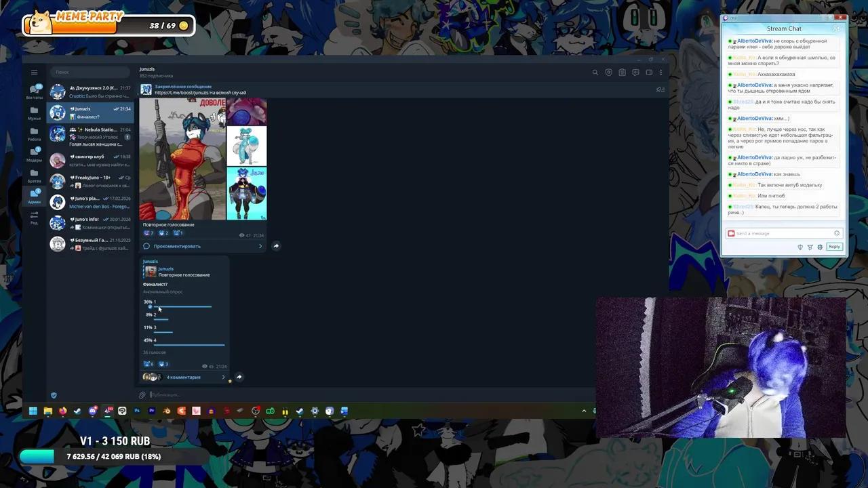Click Прокомментировать on the image post
This screenshot has width=868, height=488.
coord(177,246)
